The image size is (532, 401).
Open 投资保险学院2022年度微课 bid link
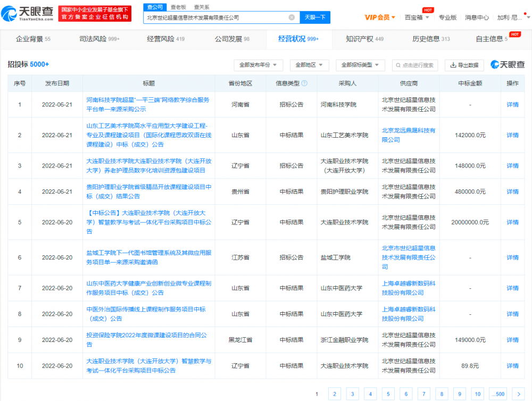(x=147, y=340)
